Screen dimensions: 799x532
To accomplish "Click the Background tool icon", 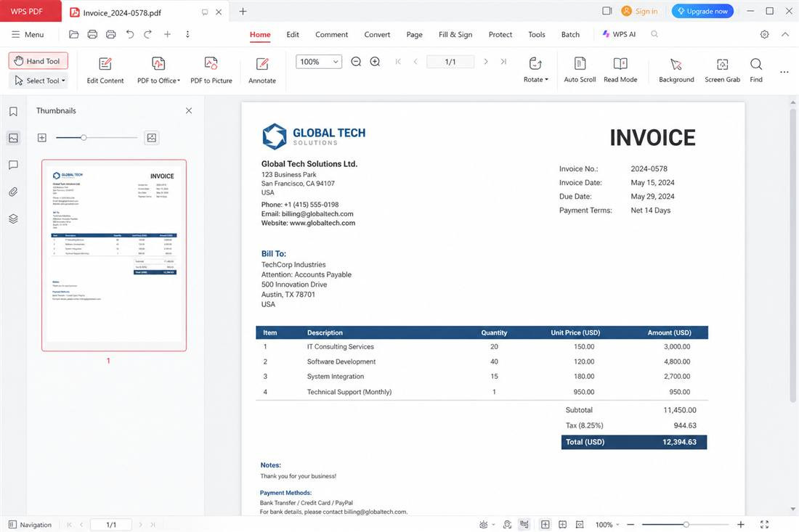I will click(x=676, y=64).
